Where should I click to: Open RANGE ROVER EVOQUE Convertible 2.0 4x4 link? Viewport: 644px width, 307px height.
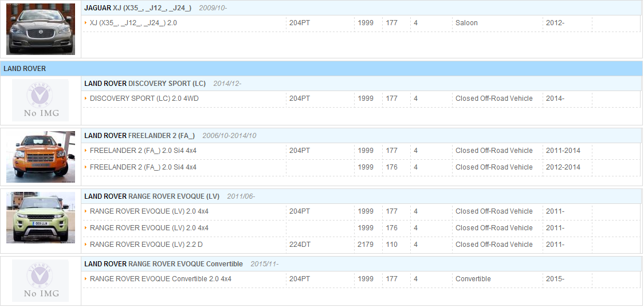coord(160,279)
